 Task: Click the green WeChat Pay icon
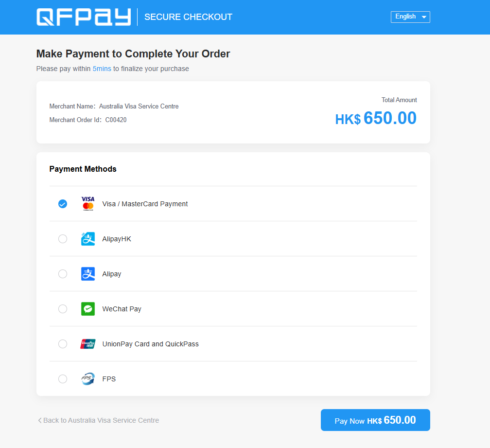pos(88,309)
